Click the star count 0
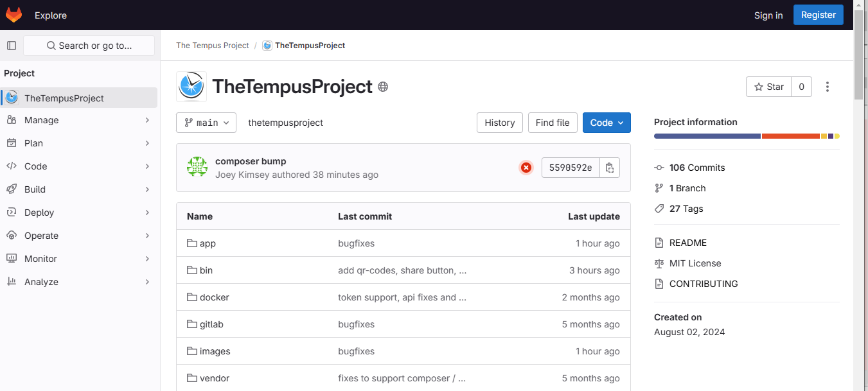This screenshot has width=868, height=391. (x=801, y=87)
